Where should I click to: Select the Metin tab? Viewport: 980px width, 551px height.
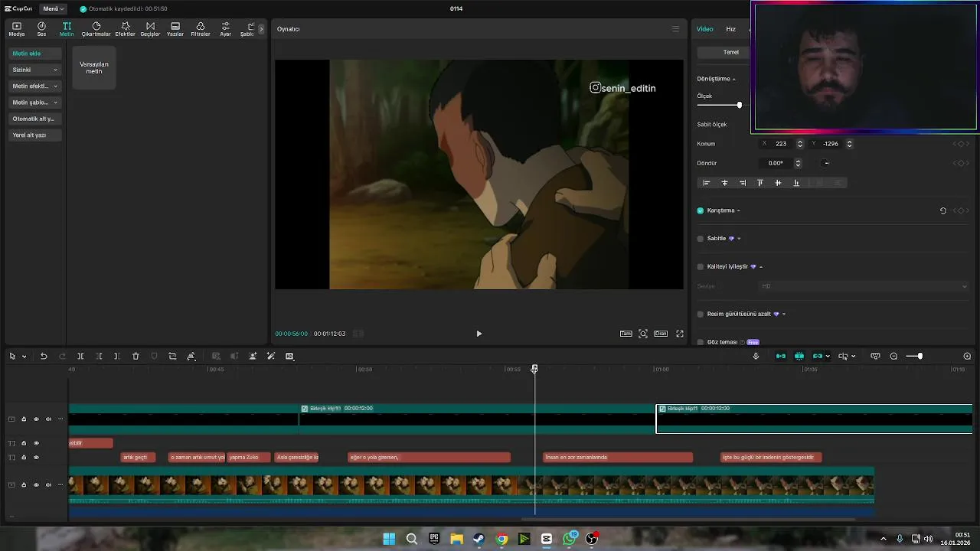pyautogui.click(x=67, y=29)
